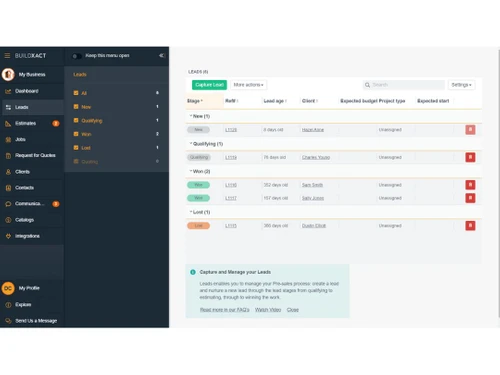Open the Sam Smith client link
Image resolution: width=500 pixels, height=375 pixels.
[312, 185]
